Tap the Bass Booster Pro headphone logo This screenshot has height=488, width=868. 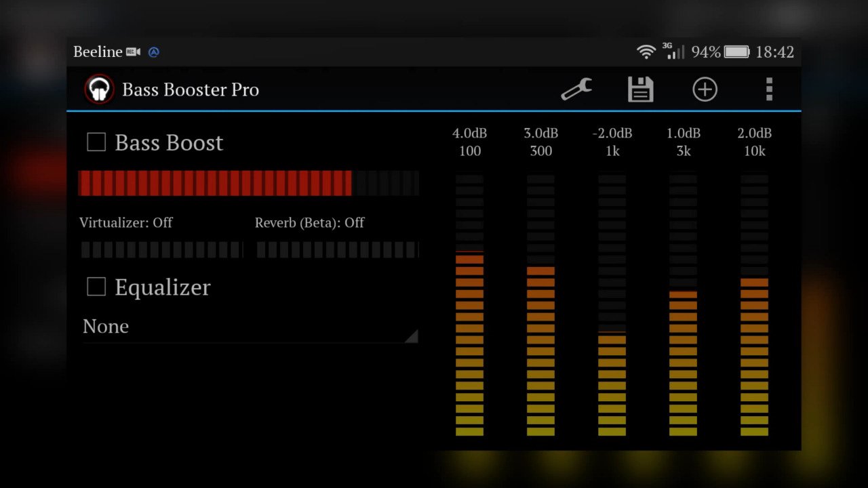(99, 89)
